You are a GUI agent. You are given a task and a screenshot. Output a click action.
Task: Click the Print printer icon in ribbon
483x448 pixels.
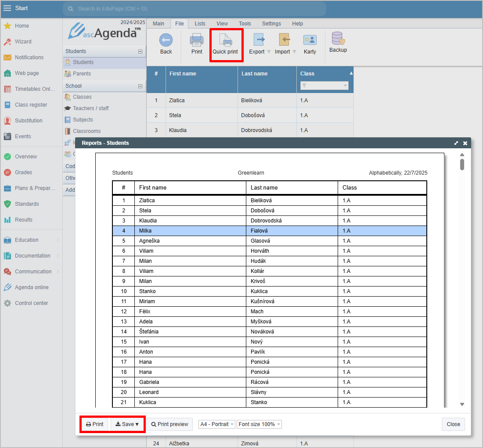click(x=197, y=40)
